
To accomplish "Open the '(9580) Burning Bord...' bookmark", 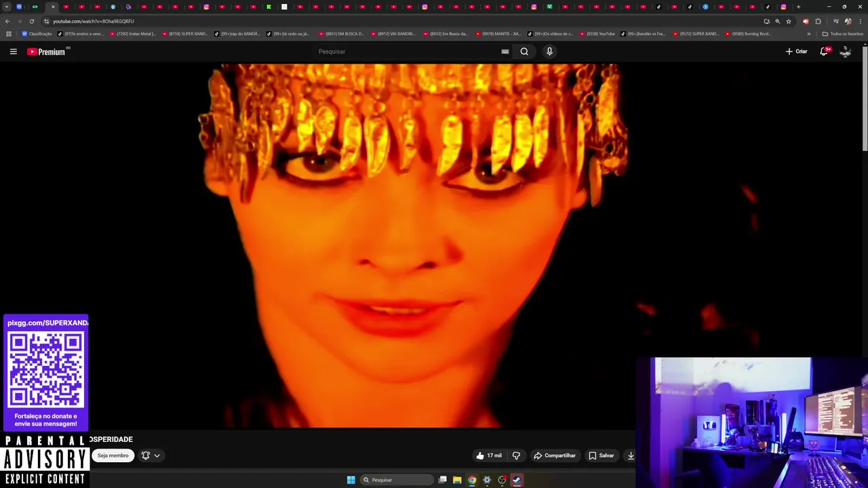I will coord(748,34).
